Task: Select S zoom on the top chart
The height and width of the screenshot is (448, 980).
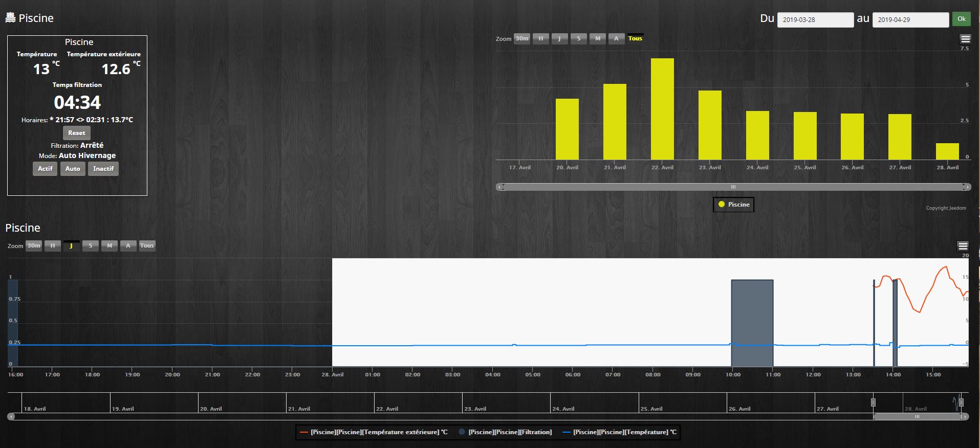Action: 579,38
